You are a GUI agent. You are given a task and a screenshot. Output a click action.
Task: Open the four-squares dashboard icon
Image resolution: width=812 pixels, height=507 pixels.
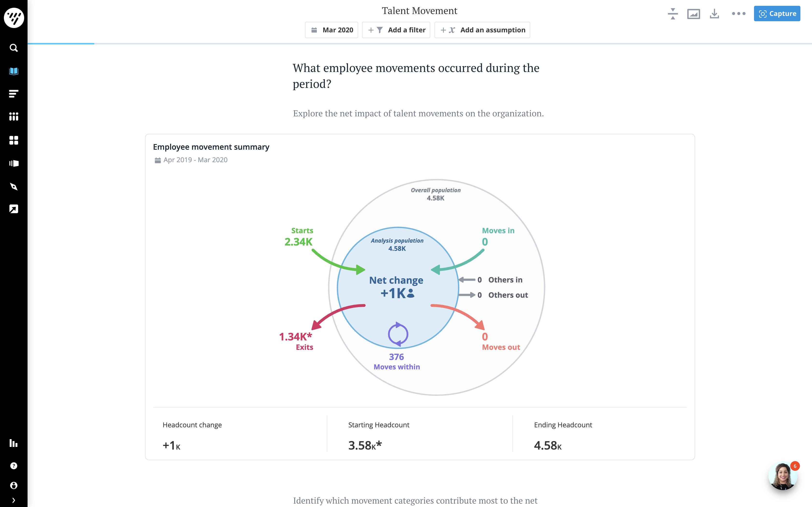coord(14,140)
